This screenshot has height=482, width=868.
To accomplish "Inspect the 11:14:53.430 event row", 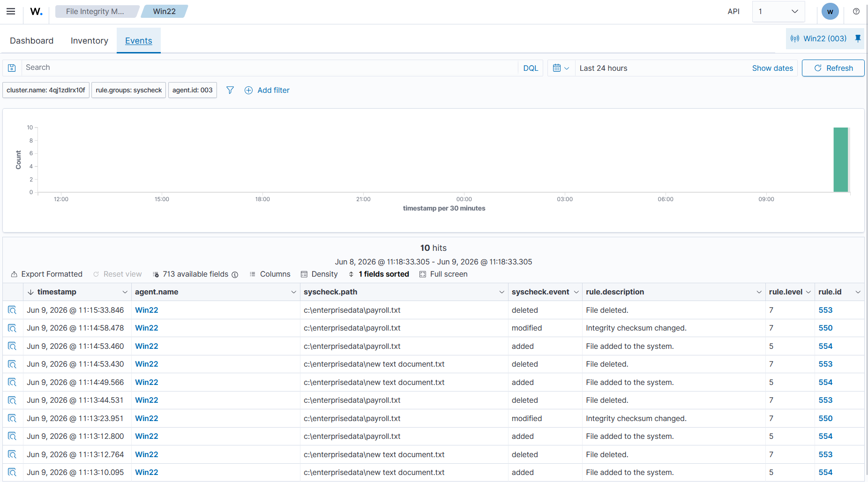I will [12, 364].
